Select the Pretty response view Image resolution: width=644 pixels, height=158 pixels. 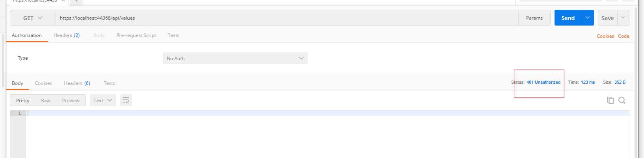click(23, 101)
